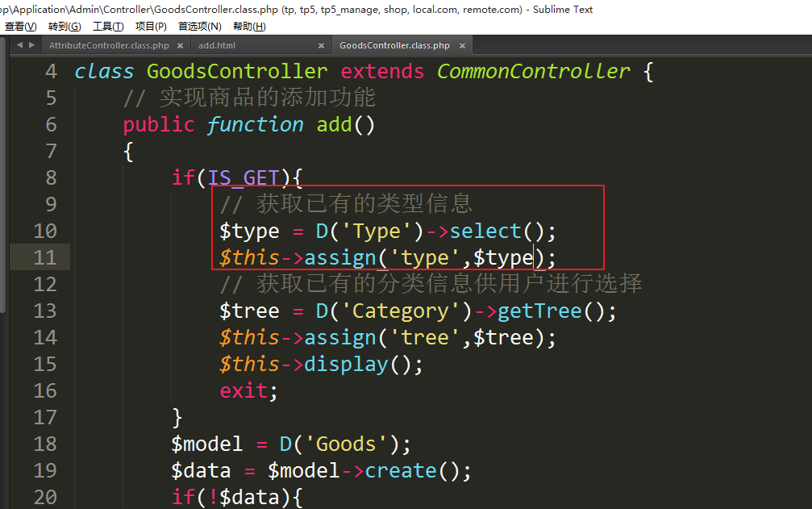Viewport: 812px width, 509px height.
Task: Open the 项目(P) menu
Action: [151, 27]
